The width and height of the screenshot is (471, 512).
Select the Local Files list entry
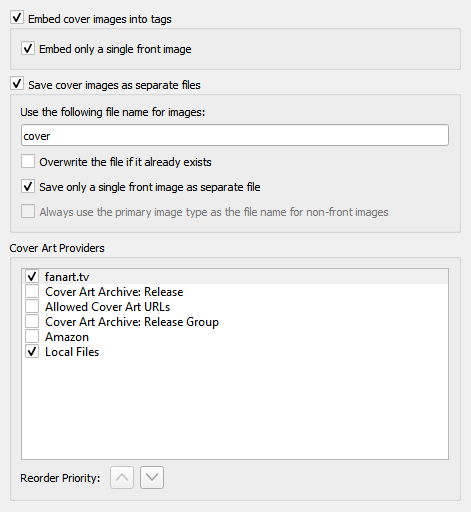(x=235, y=352)
